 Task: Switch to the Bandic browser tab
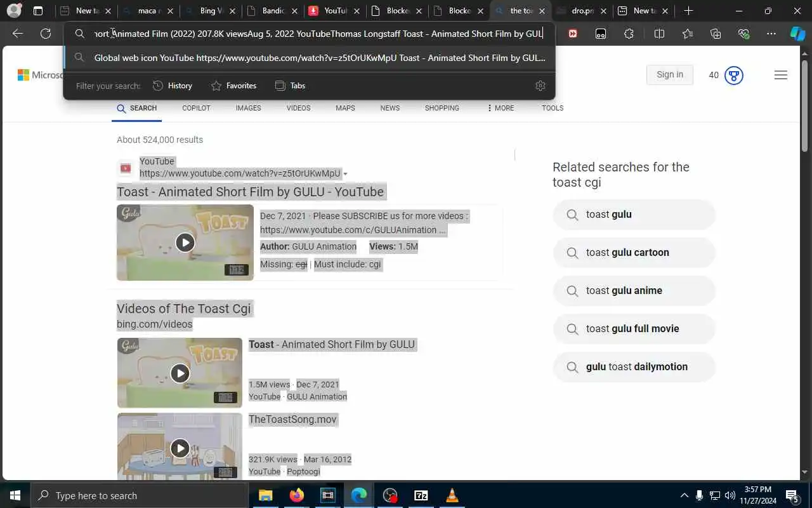coord(272,11)
